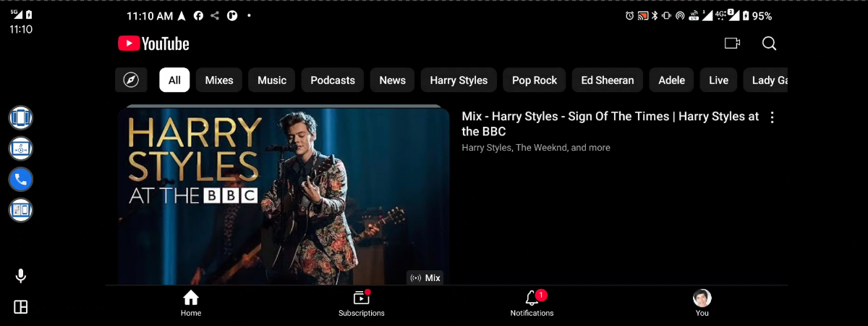Viewport: 868px width, 326px height.
Task: Open YouTube search magnifier
Action: 769,43
